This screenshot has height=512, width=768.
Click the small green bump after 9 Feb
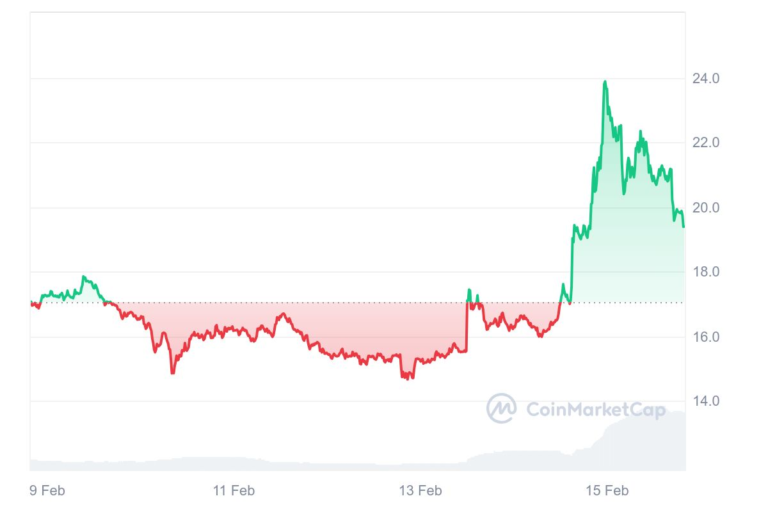tap(84, 278)
